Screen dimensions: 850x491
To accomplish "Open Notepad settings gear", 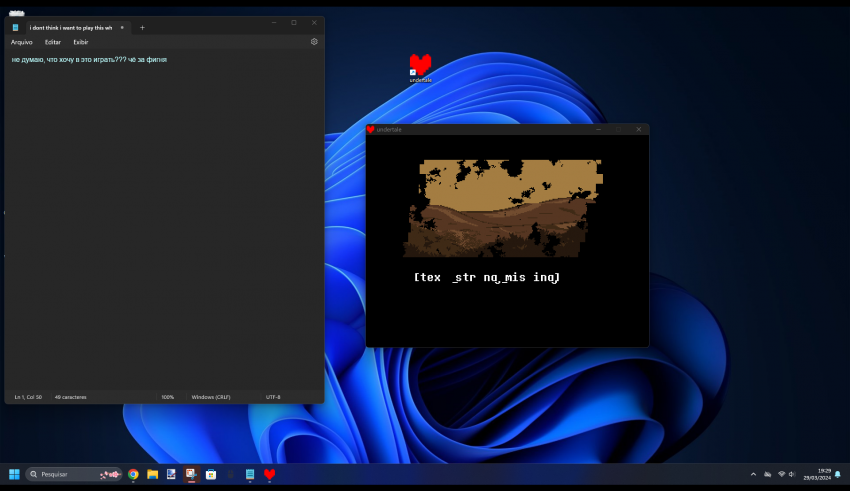I will tap(314, 42).
